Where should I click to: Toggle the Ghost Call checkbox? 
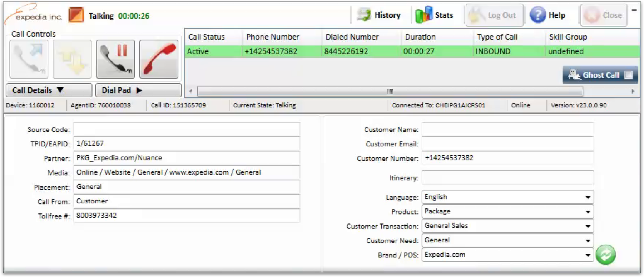628,75
